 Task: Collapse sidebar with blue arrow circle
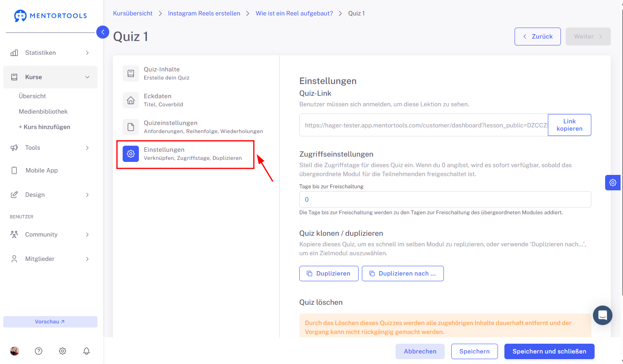pos(103,32)
